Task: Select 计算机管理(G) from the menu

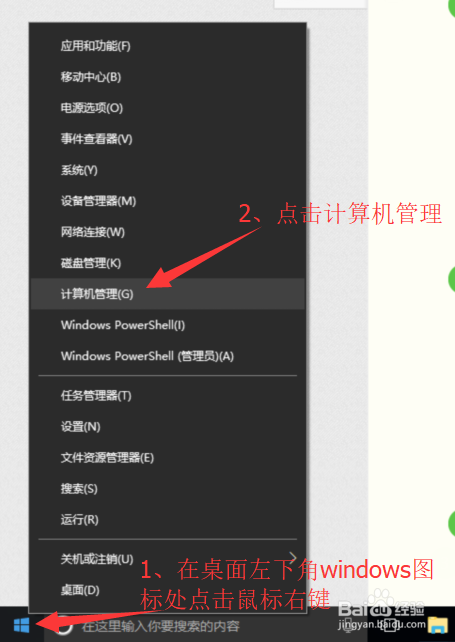Action: coord(168,294)
